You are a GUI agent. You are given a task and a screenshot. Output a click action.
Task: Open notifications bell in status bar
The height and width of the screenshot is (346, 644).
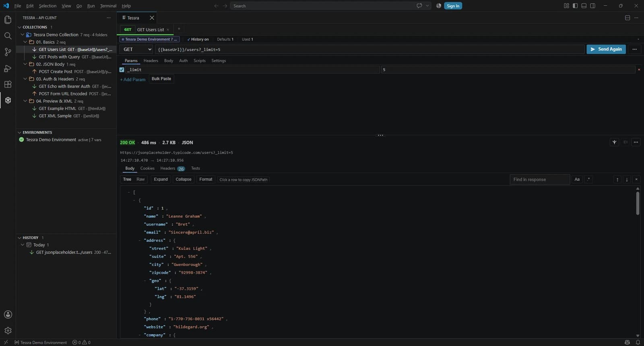[638, 342]
